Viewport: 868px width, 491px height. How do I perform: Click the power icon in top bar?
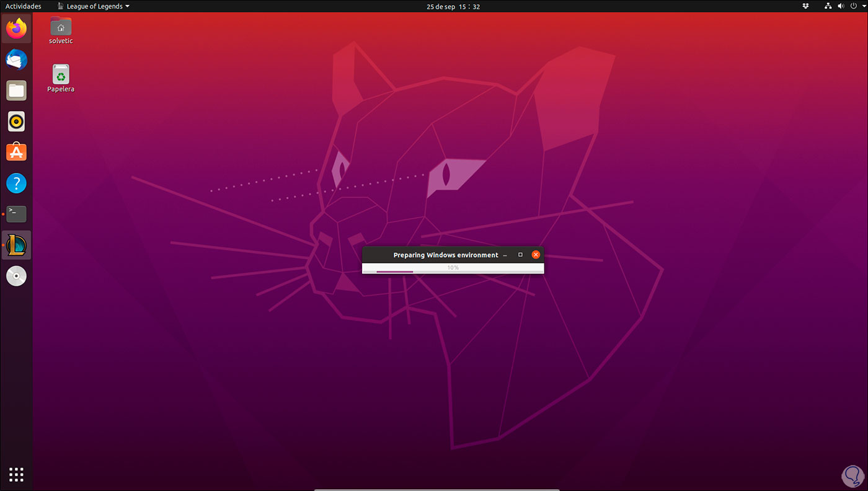(x=854, y=6)
